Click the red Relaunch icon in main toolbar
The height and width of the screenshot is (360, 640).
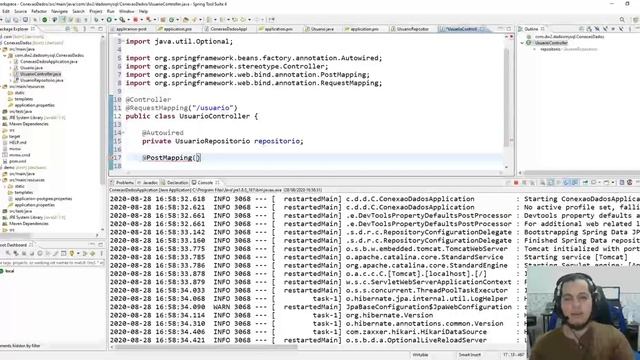pos(135,20)
